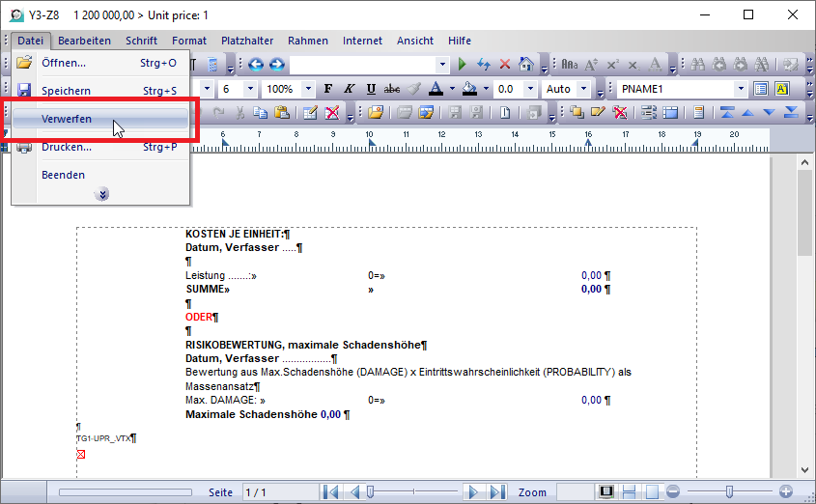Click the paste clipboard icon
This screenshot has width=816, height=504.
282,113
